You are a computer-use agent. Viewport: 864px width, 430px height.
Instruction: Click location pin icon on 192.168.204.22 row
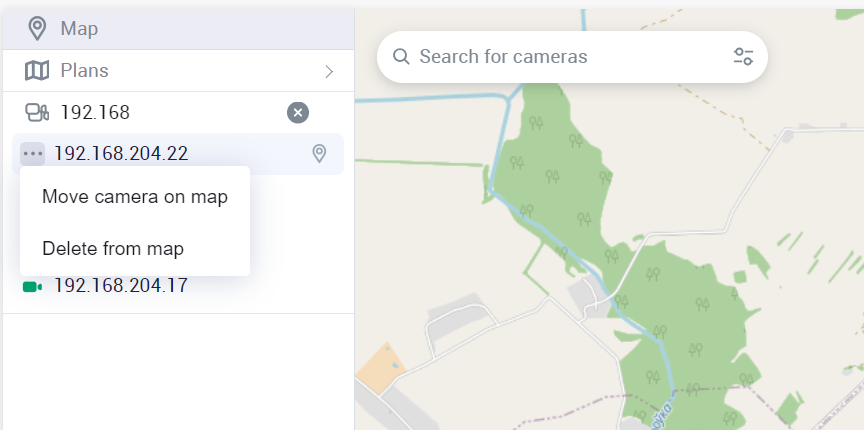[319, 154]
